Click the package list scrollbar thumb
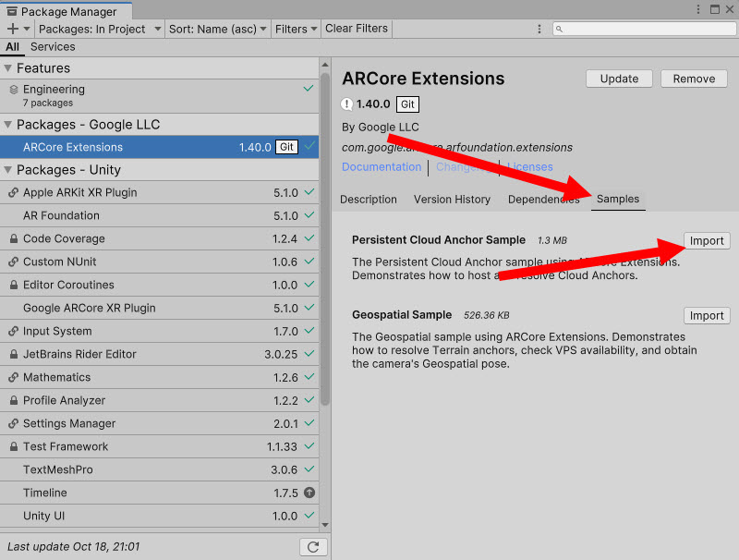This screenshot has width=739, height=560. 325,239
